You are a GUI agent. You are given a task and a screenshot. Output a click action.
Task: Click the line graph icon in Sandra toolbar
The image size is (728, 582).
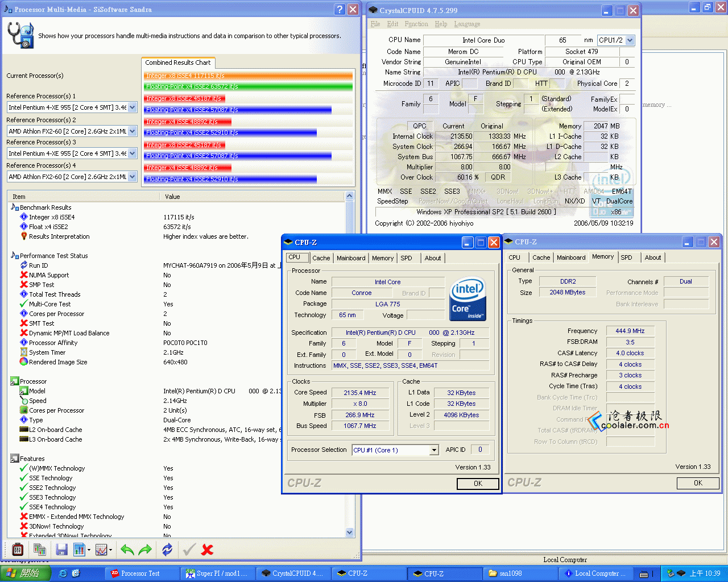[101, 550]
